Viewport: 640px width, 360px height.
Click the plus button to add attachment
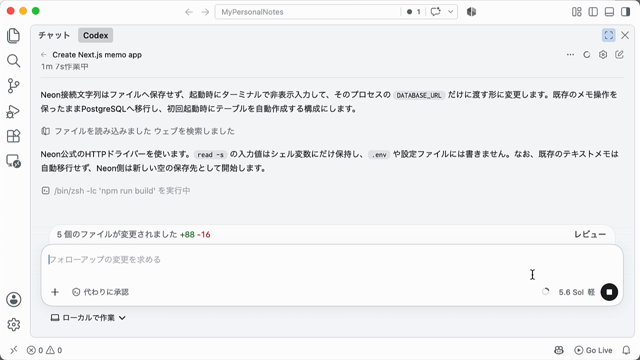click(55, 292)
